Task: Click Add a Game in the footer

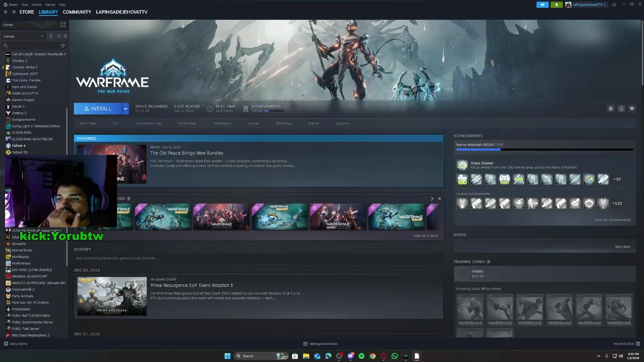Action: 16,344
